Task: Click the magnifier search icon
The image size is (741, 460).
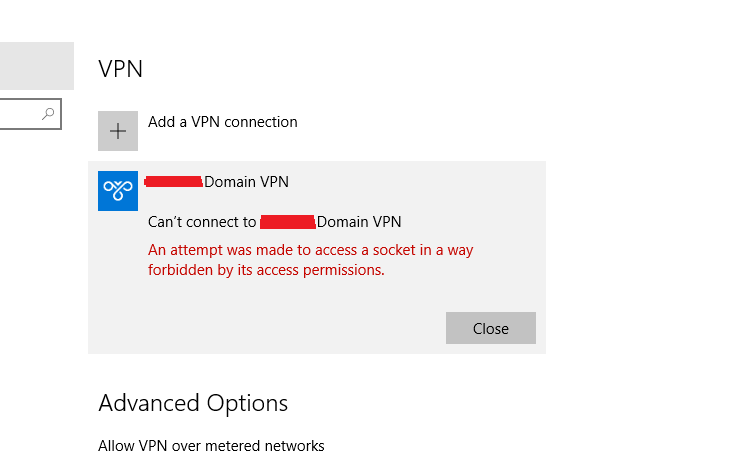Action: (48, 113)
